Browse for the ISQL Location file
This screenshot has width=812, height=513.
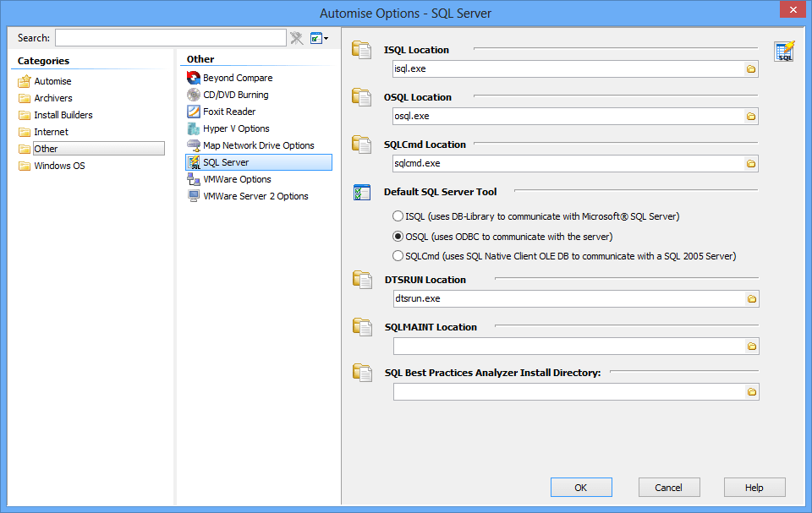tap(750, 69)
